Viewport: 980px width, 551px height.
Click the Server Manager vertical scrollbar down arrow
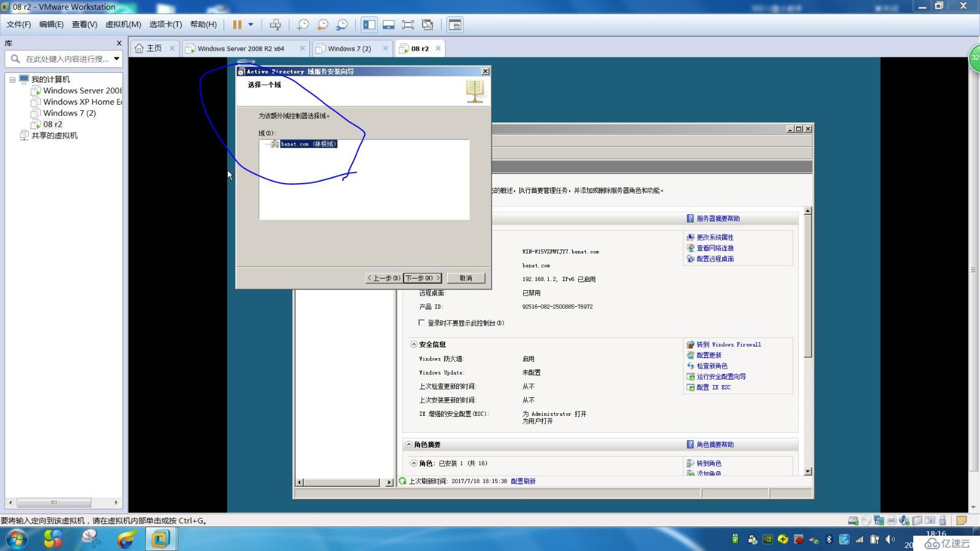coord(808,471)
